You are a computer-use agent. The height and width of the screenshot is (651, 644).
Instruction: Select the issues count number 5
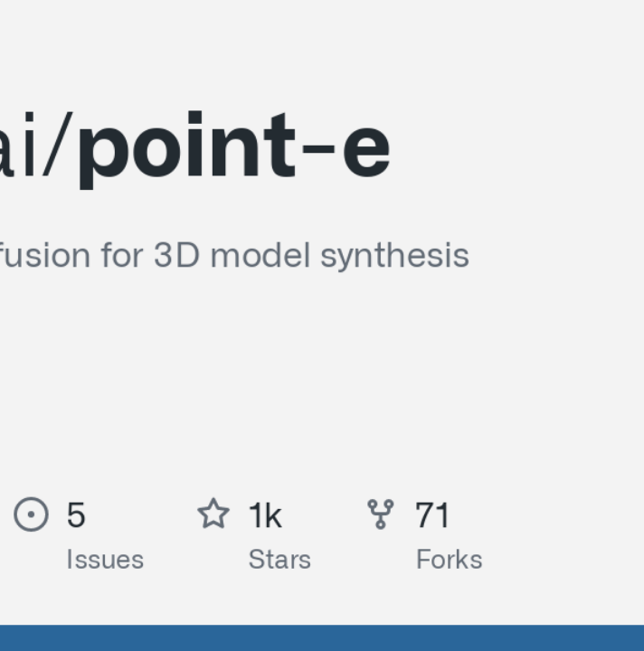click(76, 514)
